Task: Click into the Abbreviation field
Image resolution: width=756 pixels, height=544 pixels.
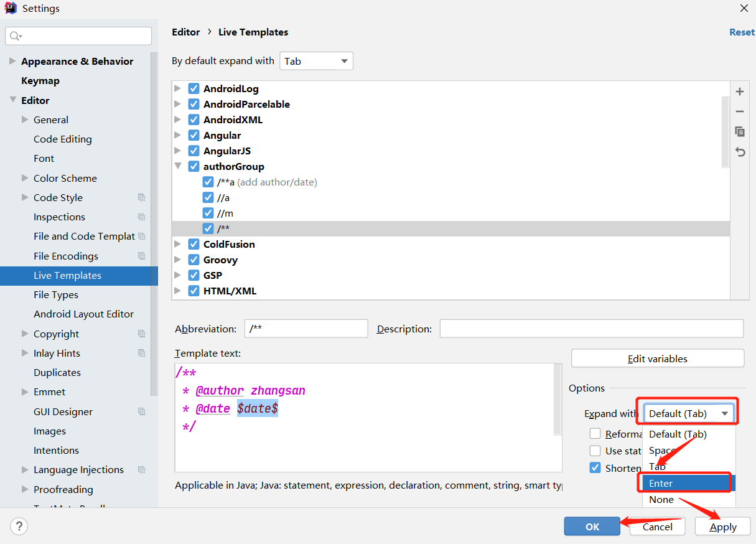Action: 306,329
